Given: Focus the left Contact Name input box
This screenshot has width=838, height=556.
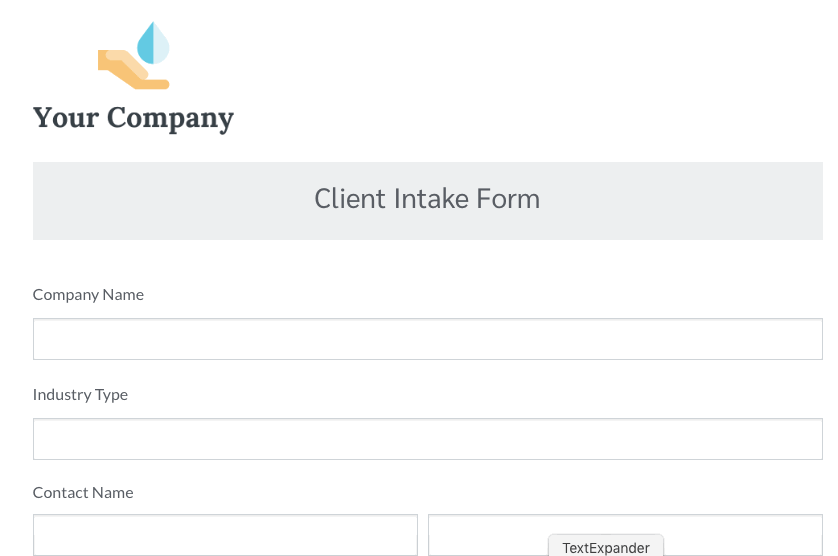Looking at the screenshot, I should (x=225, y=535).
